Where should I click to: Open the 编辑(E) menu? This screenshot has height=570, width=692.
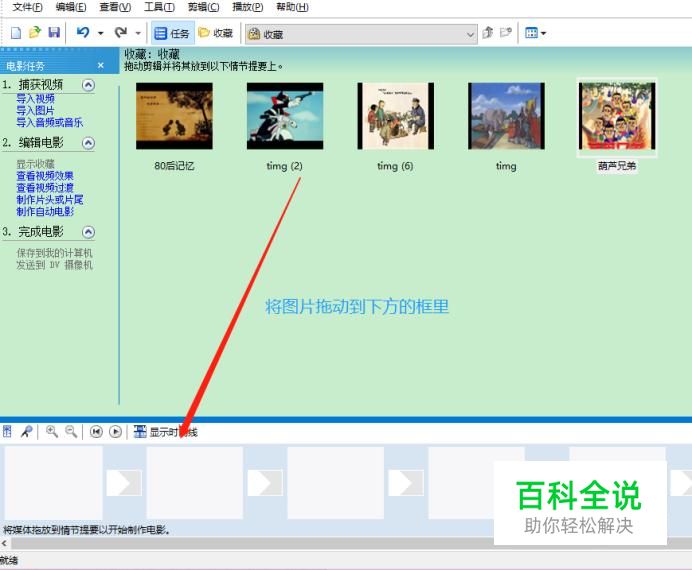pyautogui.click(x=71, y=7)
